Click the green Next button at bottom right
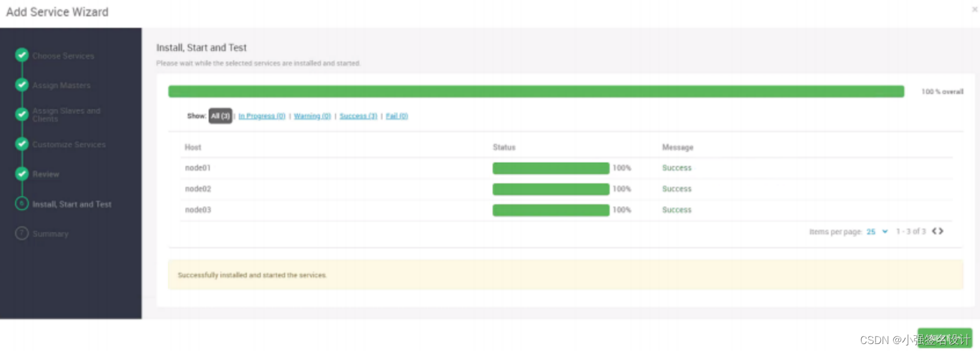 tap(945, 338)
